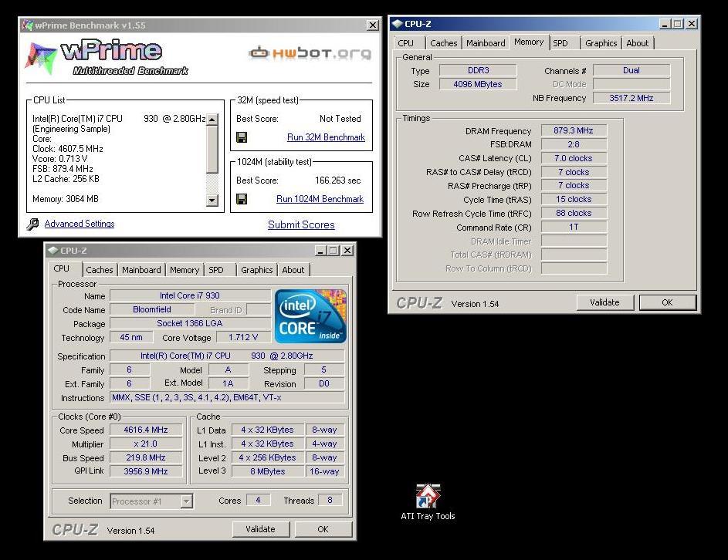Switch to Mainboard tab in processor CPU-Z window
The image size is (728, 560).
[x=141, y=270]
